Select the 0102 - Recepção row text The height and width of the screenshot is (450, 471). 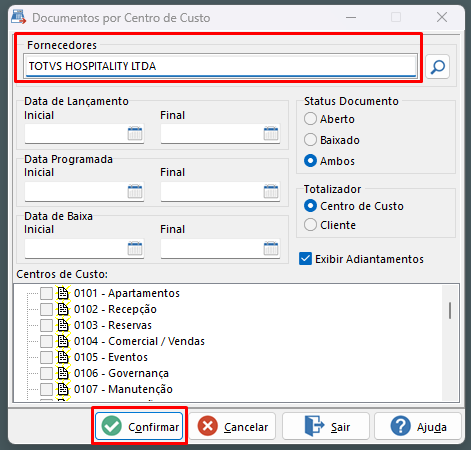click(x=115, y=309)
